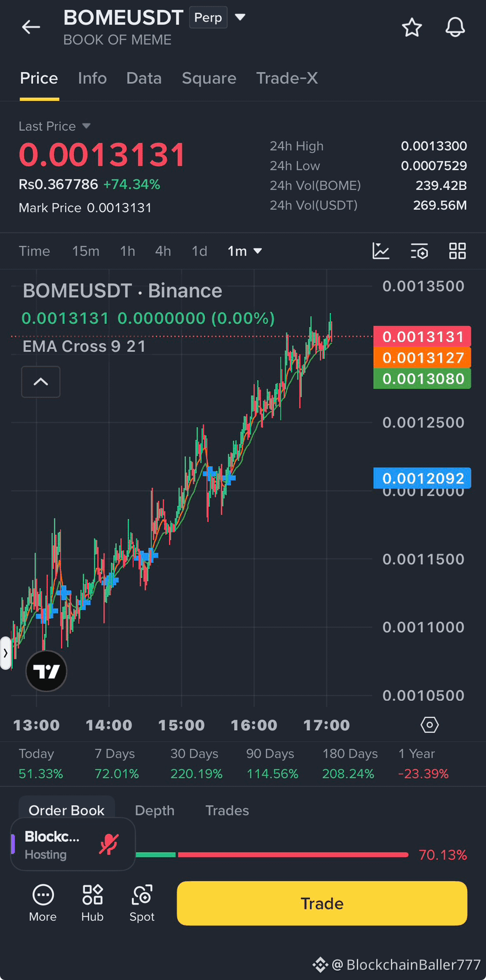The image size is (486, 980).
Task: Open the four-squares grid layout icon
Action: tap(457, 251)
